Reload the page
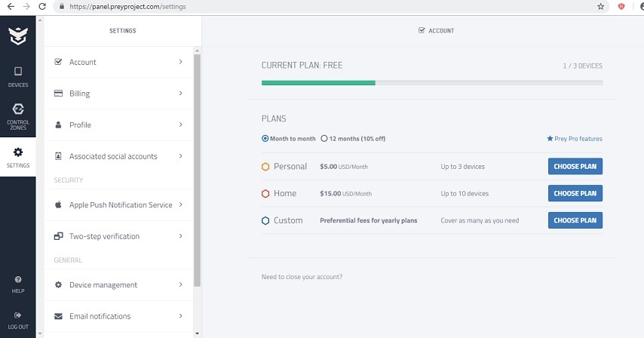This screenshot has width=644, height=338. click(x=41, y=6)
